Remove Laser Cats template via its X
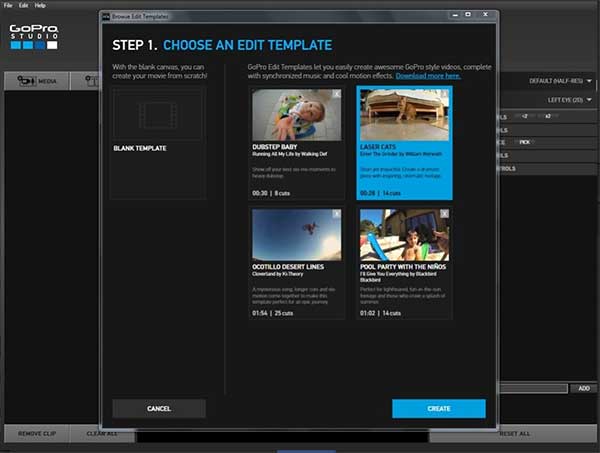 click(x=445, y=94)
